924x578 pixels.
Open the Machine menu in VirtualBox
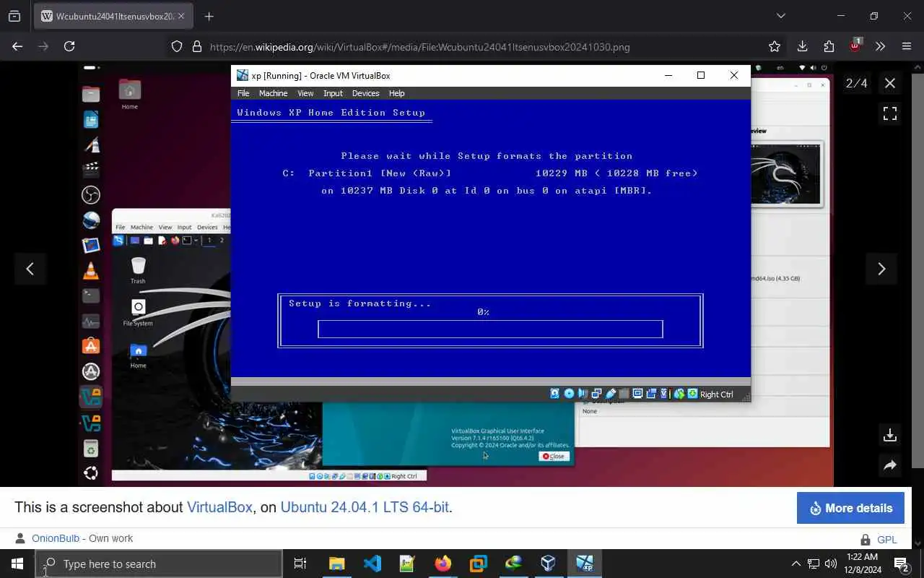coord(273,93)
